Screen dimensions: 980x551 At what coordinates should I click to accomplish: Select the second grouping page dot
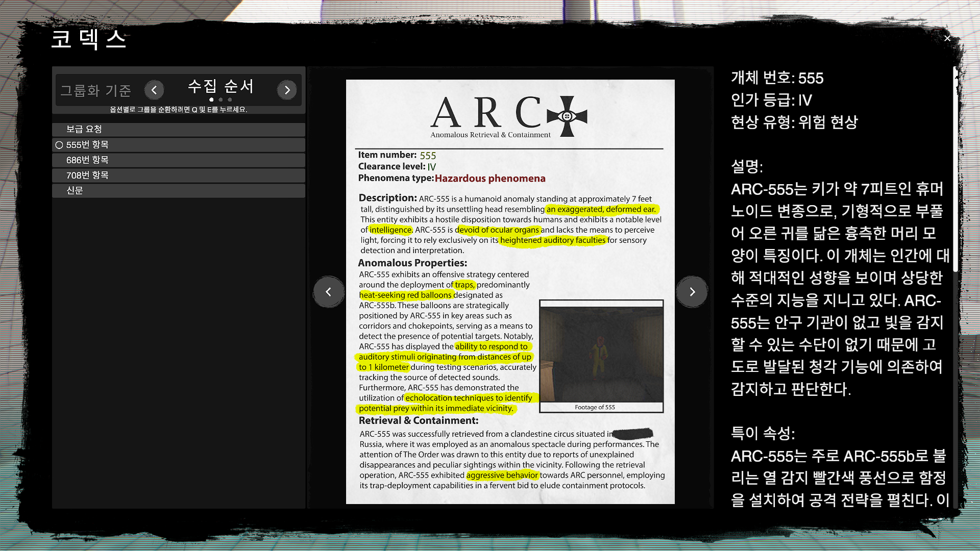click(x=220, y=99)
